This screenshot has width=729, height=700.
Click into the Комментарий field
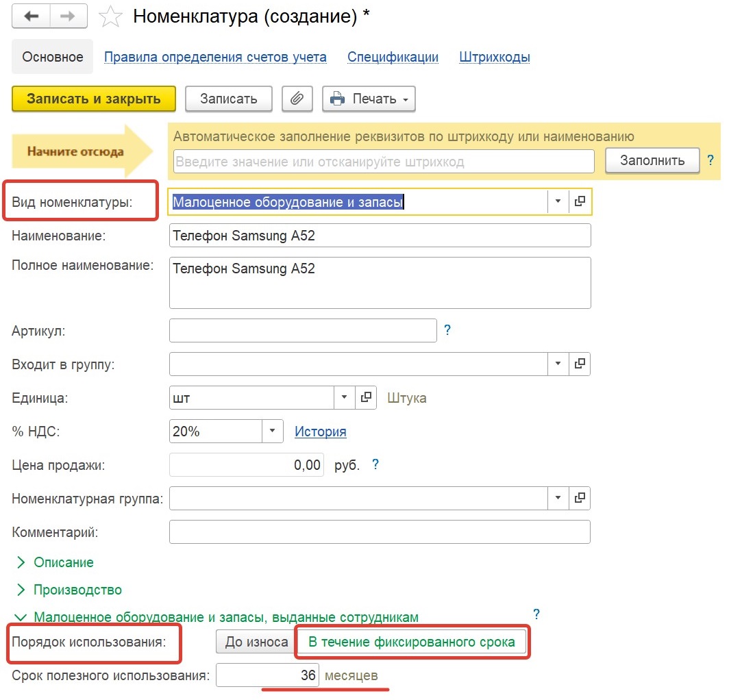click(x=380, y=532)
